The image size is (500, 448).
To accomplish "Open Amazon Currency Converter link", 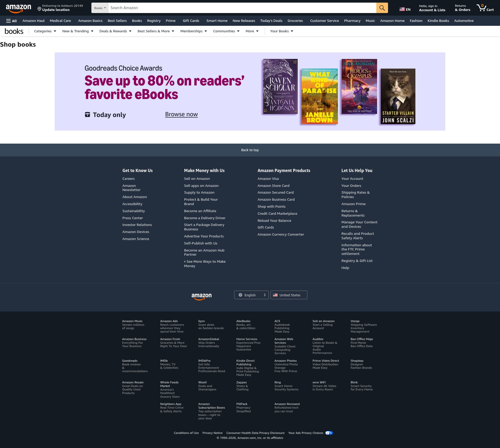I will [x=281, y=234].
